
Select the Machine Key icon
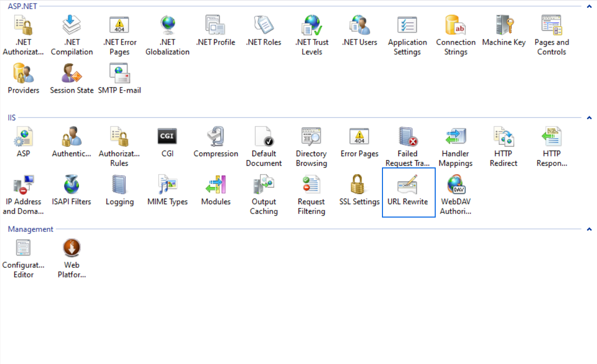504,25
